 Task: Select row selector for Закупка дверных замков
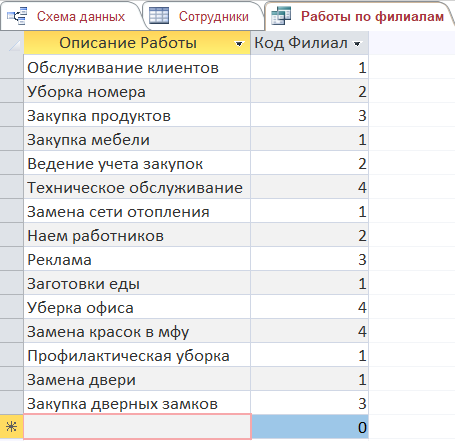coord(12,403)
